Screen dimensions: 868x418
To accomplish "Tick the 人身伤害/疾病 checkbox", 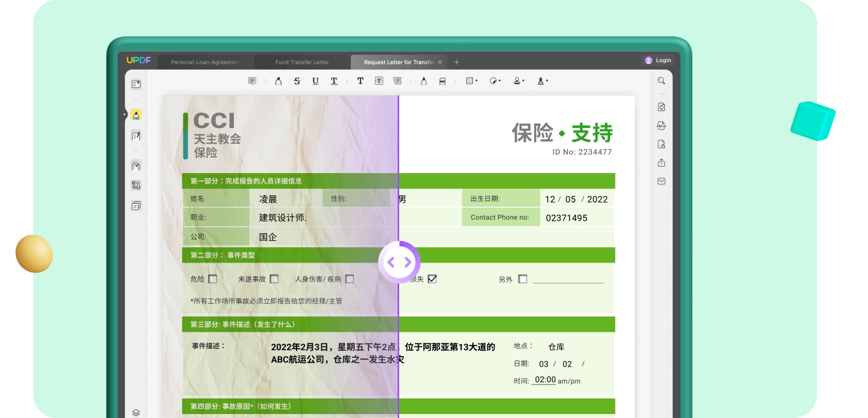I will click(x=349, y=279).
